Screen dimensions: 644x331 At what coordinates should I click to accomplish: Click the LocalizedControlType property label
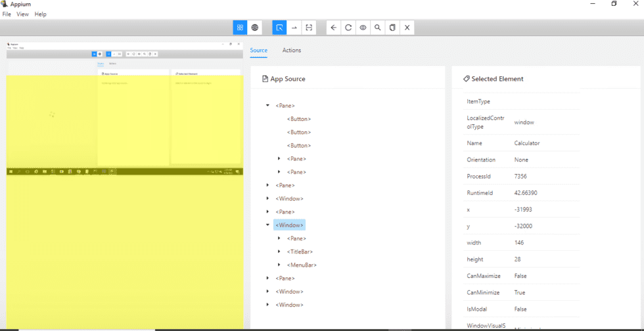pos(485,122)
